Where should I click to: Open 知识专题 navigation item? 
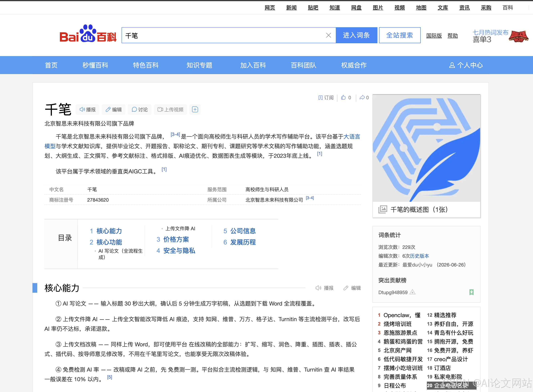tap(199, 65)
